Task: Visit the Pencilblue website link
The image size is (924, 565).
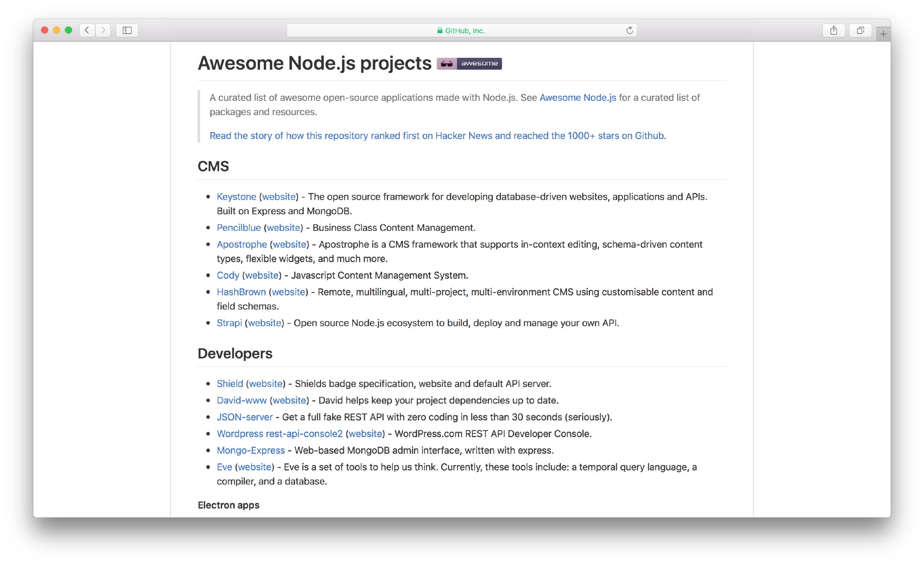Action: 283,228
